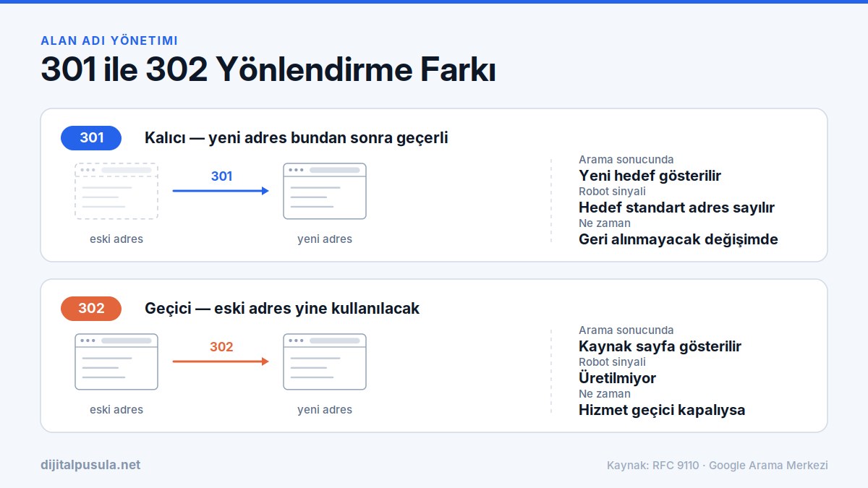Click 'Hizmet geçici kapalıysa'
Image resolution: width=868 pixels, height=488 pixels.
(x=662, y=410)
